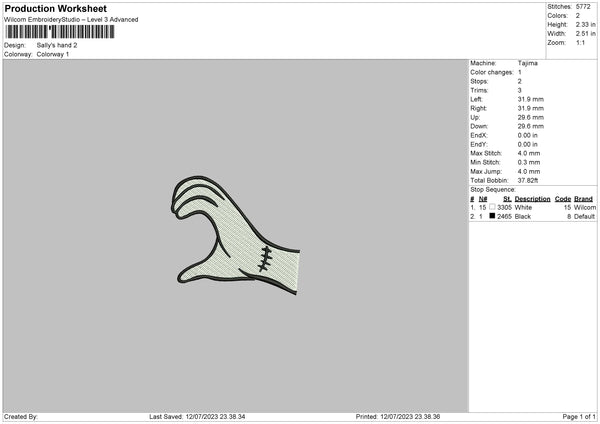This screenshot has width=600, height=424.
Task: Click the N# column header
Action: pyautogui.click(x=483, y=199)
